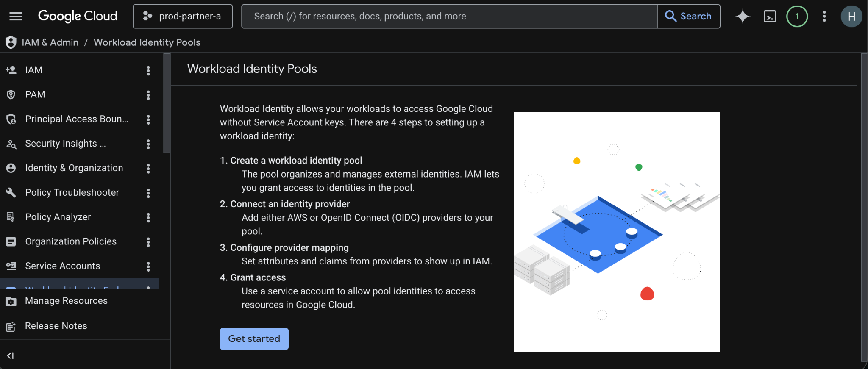Open Security Insights in the sidebar
The image size is (868, 369).
[x=80, y=144]
